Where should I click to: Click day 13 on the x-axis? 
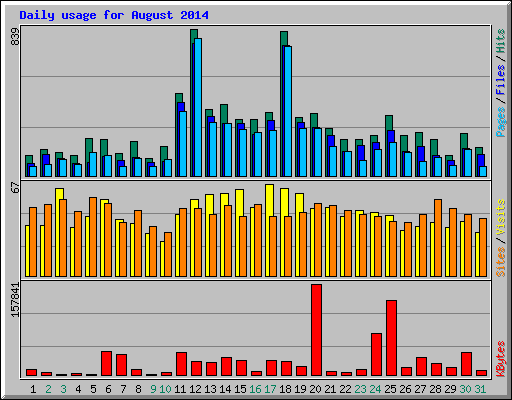(210, 389)
